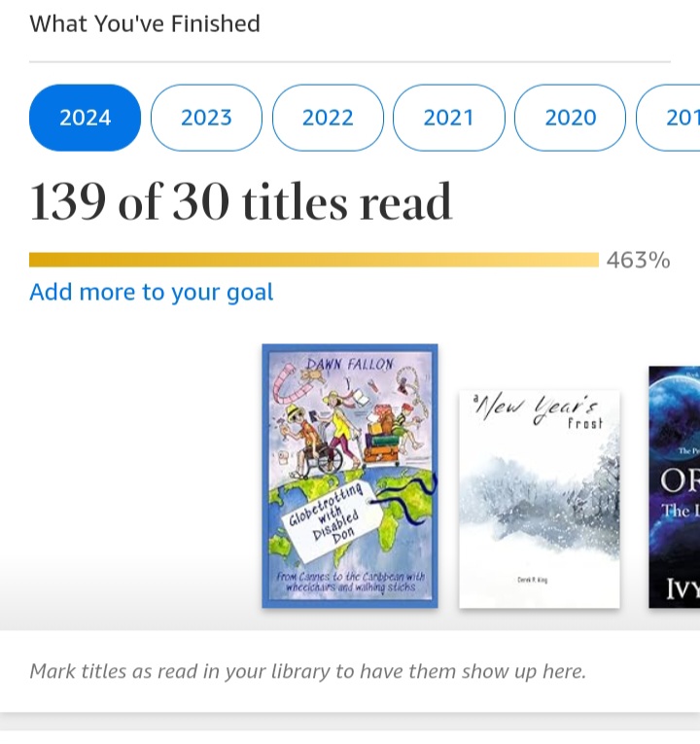Tap the 139 of 30 titles read text
Screen dimensions: 700x744
tap(241, 202)
